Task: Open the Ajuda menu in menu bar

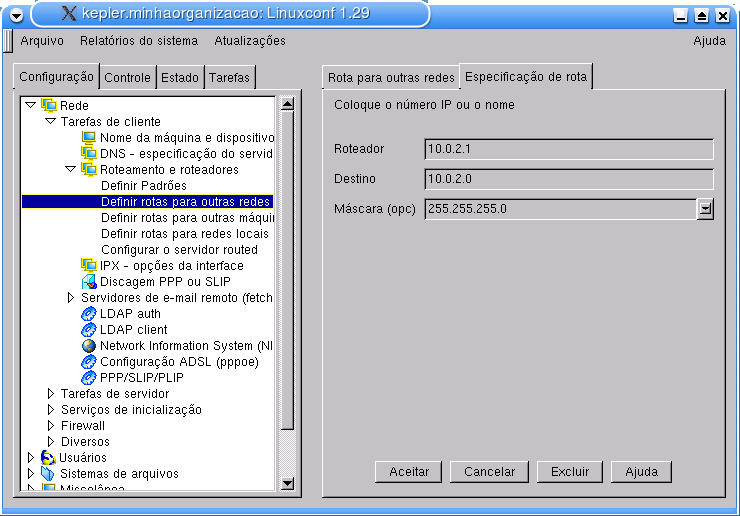Action: point(709,41)
